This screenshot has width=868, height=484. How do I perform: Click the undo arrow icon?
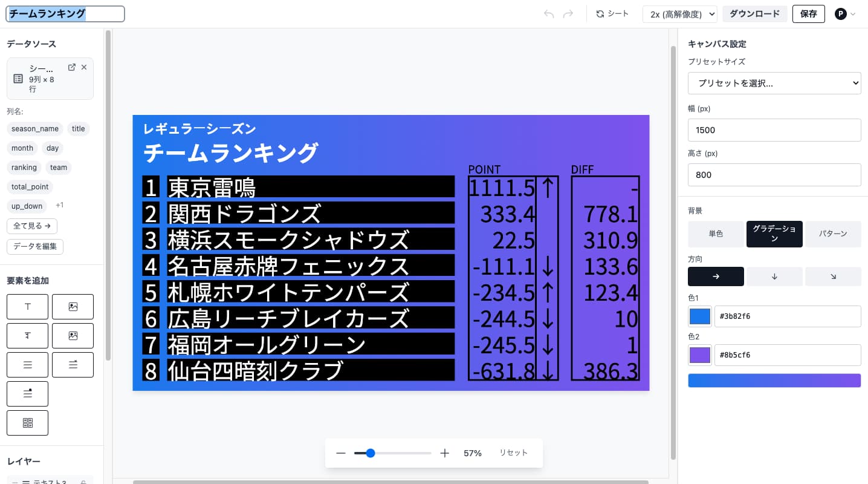coord(549,14)
